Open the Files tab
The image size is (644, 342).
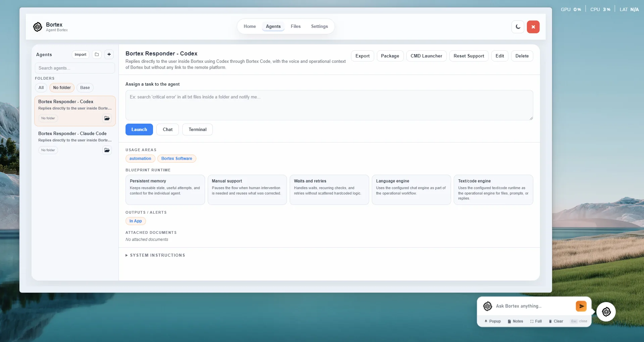click(x=296, y=27)
